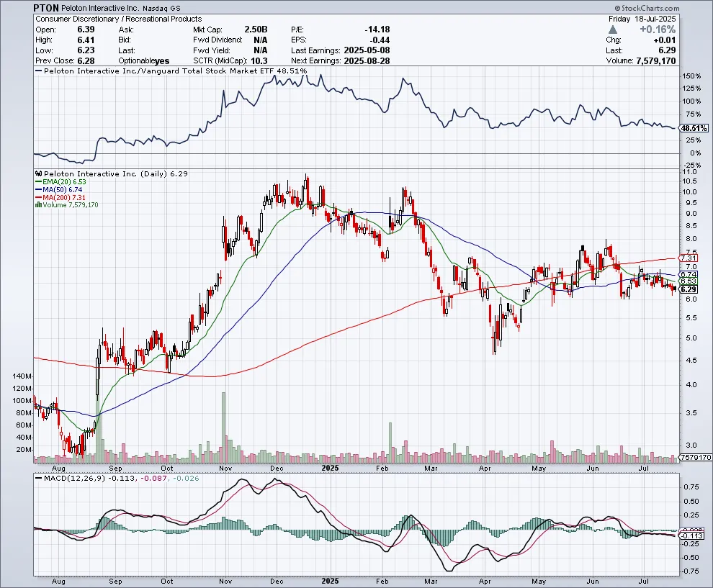Click the -0.113 MACD axis tag
Viewport: 713px width, 588px height.
point(690,535)
